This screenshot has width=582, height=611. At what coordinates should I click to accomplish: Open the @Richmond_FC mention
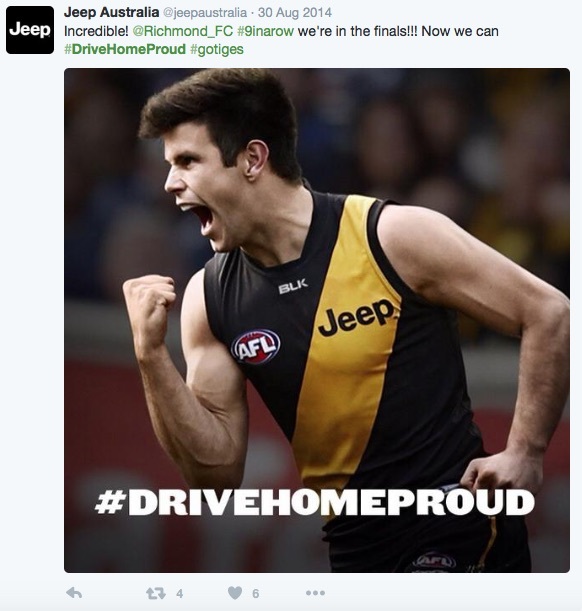point(183,31)
